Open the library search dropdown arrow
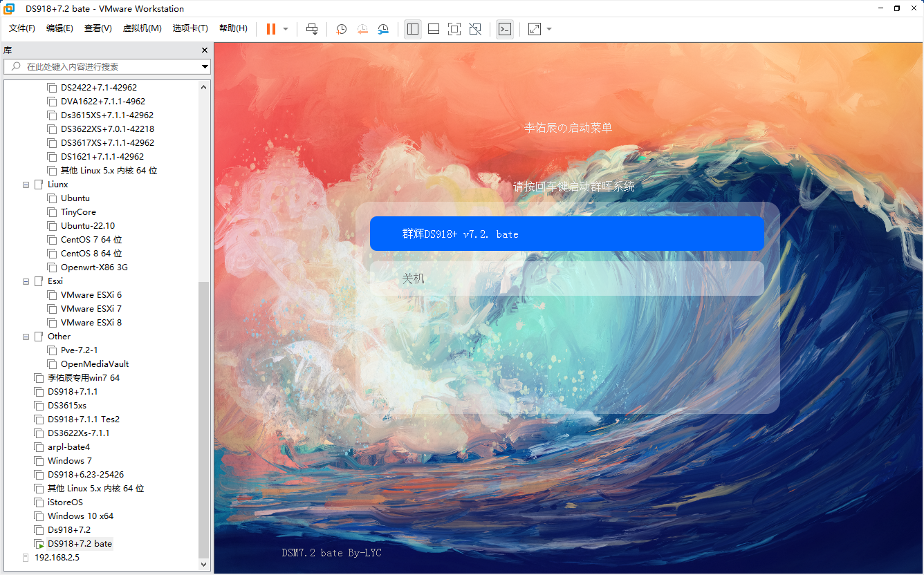Screen dimensions: 924x575 tap(205, 67)
